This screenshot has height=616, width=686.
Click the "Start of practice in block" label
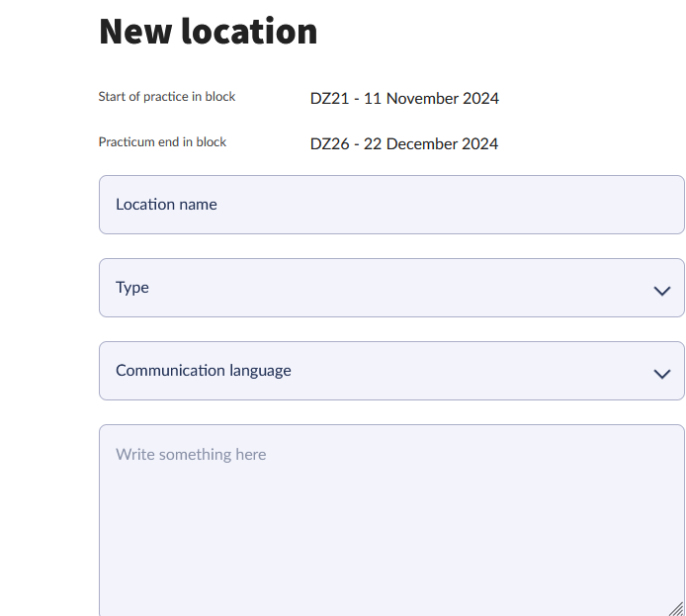pyautogui.click(x=167, y=97)
